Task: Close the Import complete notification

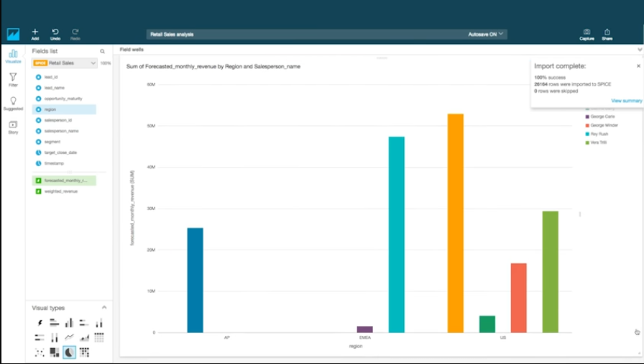Action: pyautogui.click(x=638, y=65)
